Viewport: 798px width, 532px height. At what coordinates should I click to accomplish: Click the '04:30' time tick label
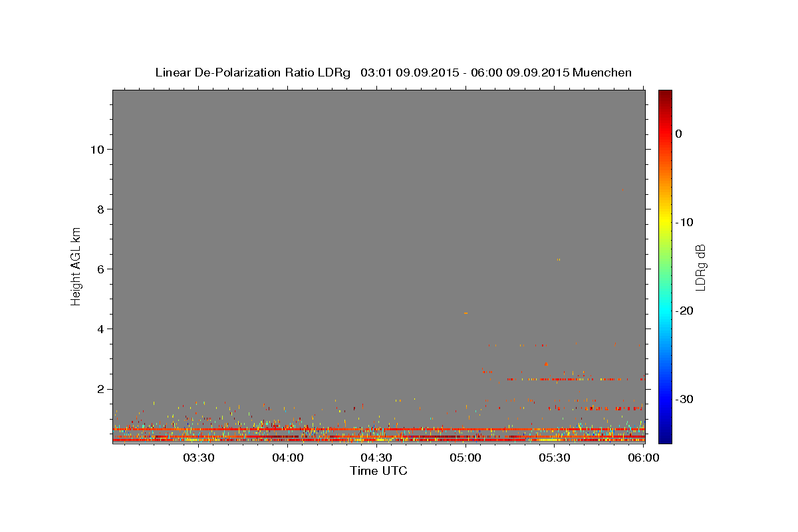376,458
